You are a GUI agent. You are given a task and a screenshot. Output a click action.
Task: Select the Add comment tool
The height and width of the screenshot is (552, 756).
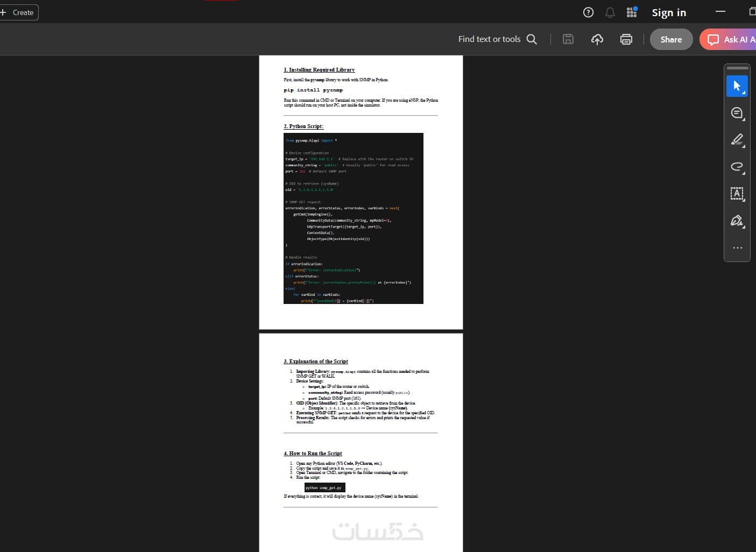737,113
